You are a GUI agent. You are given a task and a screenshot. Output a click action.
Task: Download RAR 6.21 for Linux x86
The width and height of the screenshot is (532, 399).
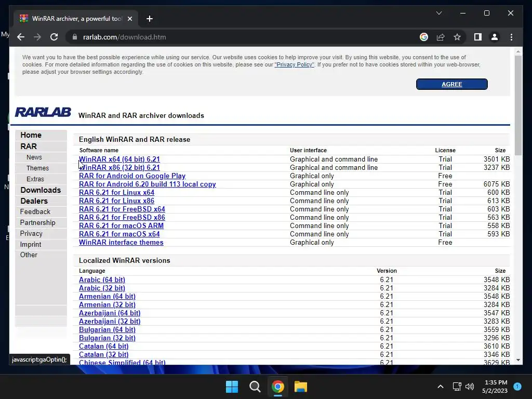pyautogui.click(x=117, y=201)
